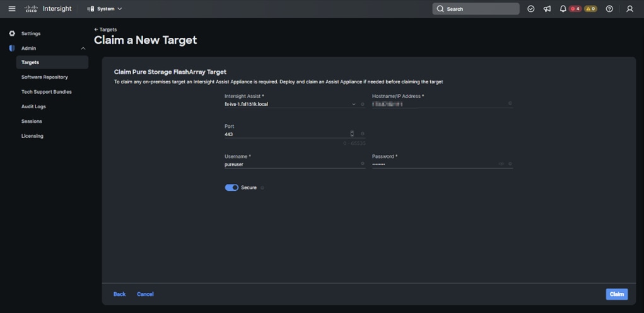The width and height of the screenshot is (644, 313).
Task: Open the System service switcher dropdown
Action: pos(105,9)
